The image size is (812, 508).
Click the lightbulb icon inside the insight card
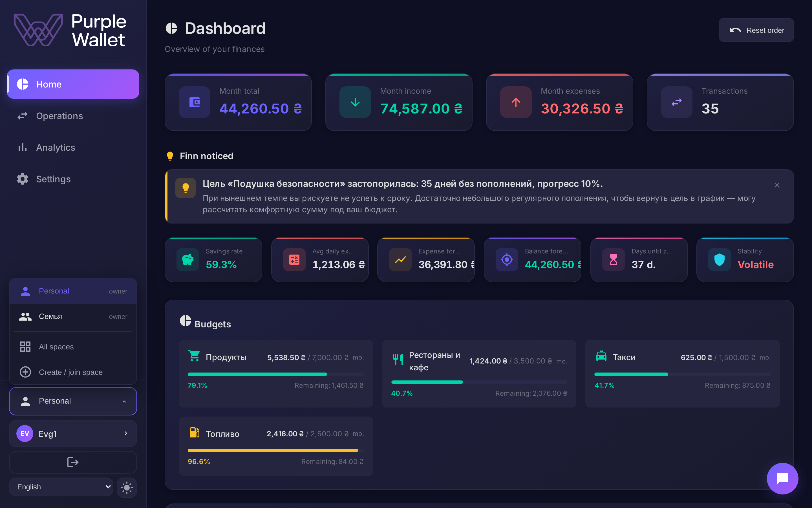coord(186,188)
